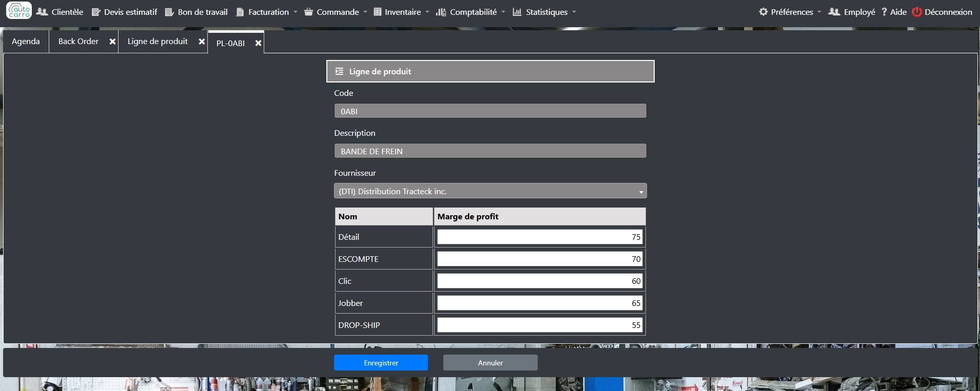This screenshot has height=391, width=980.
Task: Open the Aide help menu
Action: (x=894, y=12)
